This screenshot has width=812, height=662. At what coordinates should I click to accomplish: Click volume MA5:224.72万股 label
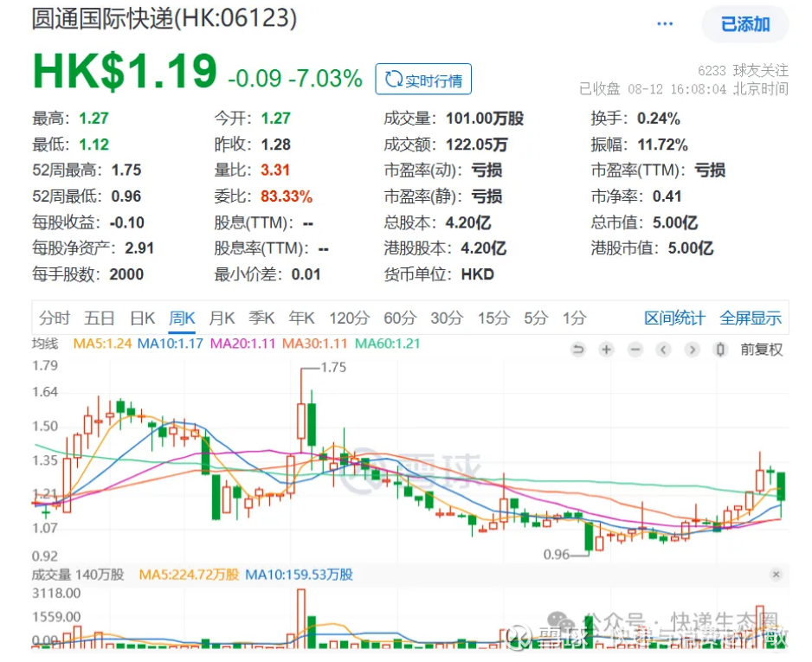189,575
